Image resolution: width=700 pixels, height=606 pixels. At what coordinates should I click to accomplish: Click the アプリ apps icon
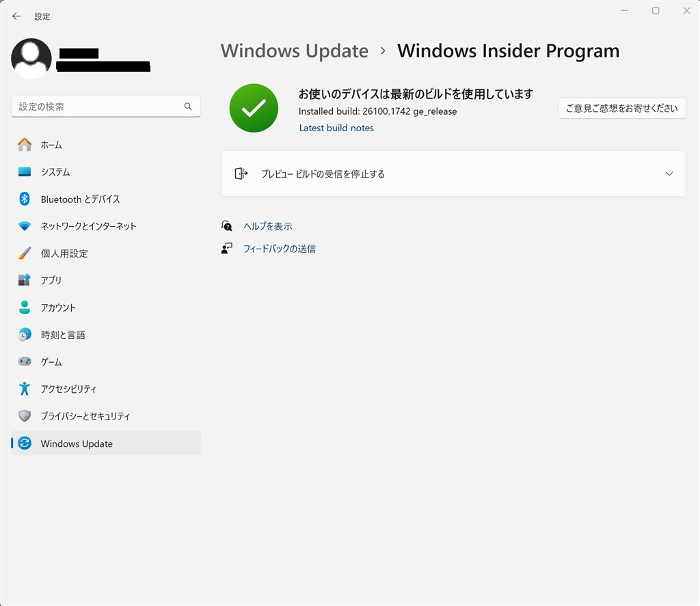25,280
